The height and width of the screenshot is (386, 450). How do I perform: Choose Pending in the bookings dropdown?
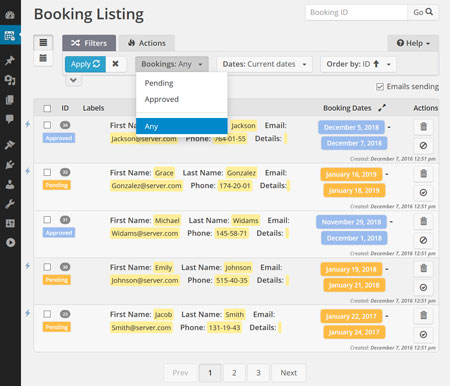click(x=182, y=83)
